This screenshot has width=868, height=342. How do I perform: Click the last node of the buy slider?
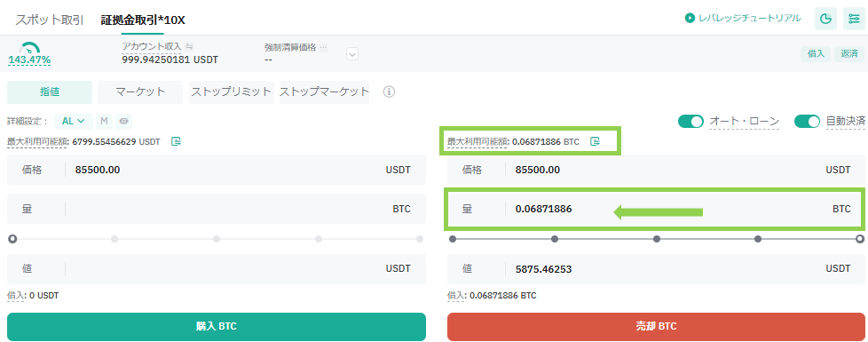click(420, 239)
